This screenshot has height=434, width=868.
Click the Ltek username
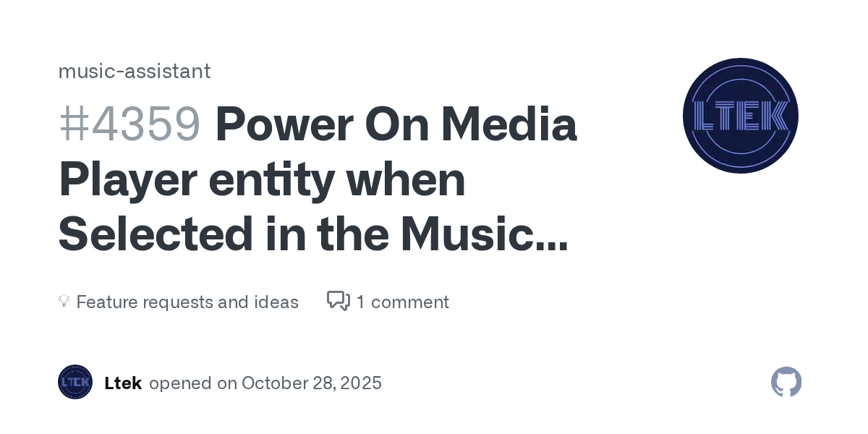click(123, 383)
